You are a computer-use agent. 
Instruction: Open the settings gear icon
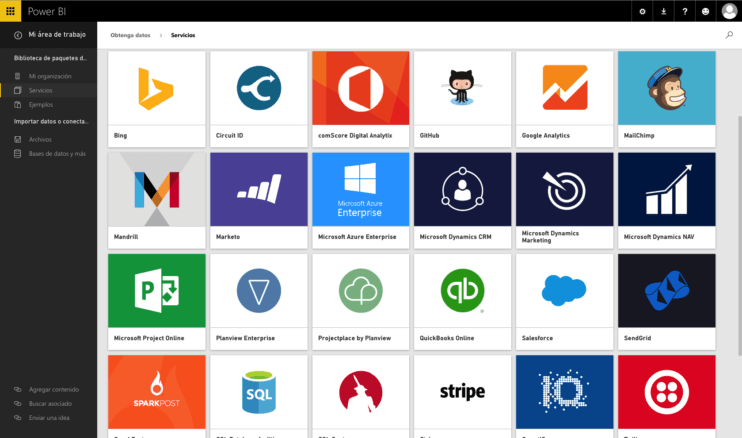[642, 11]
